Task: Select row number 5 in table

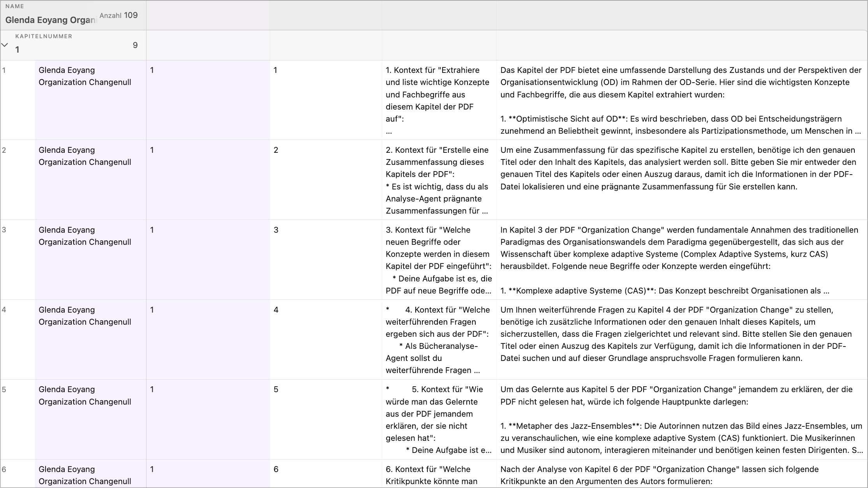Action: [x=4, y=389]
